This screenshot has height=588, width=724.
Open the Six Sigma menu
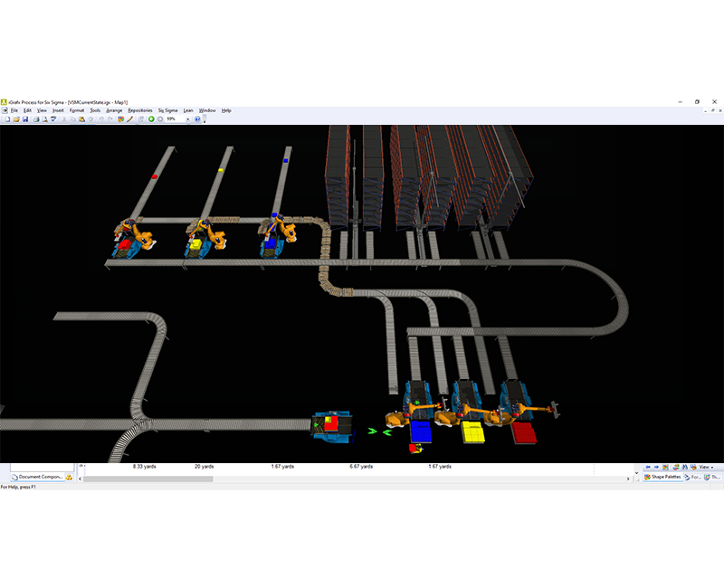[x=167, y=110]
